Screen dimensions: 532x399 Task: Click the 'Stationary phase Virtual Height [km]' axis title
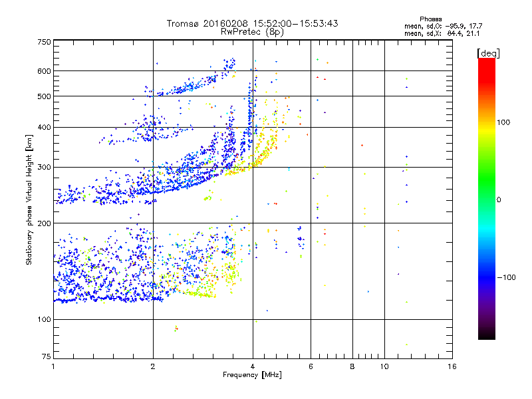click(x=29, y=200)
